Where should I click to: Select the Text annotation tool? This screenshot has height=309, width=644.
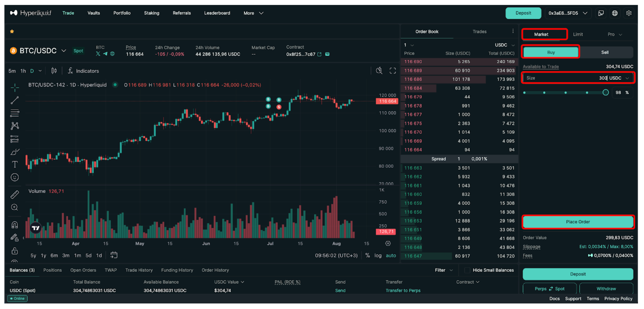14,164
